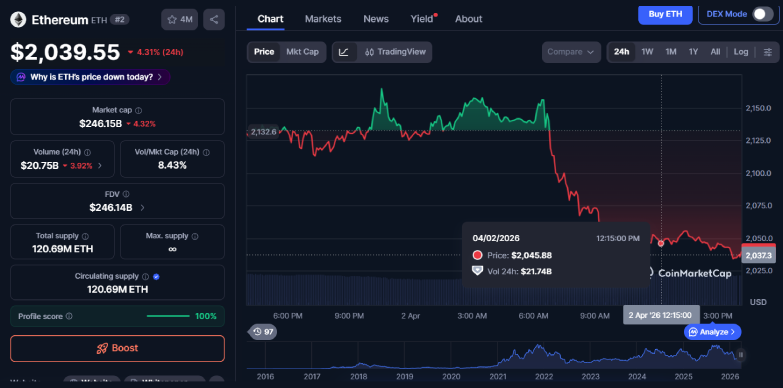The height and width of the screenshot is (388, 783).
Task: Click the 2,037.3 current price label
Action: [758, 256]
